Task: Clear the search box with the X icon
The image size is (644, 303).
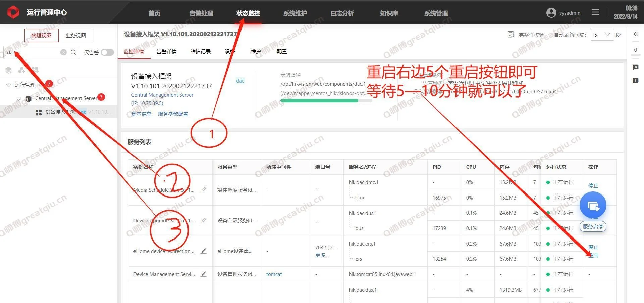Action: coord(63,52)
